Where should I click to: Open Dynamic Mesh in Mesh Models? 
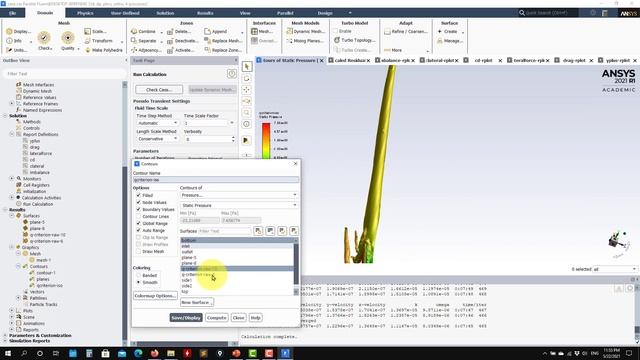point(305,31)
